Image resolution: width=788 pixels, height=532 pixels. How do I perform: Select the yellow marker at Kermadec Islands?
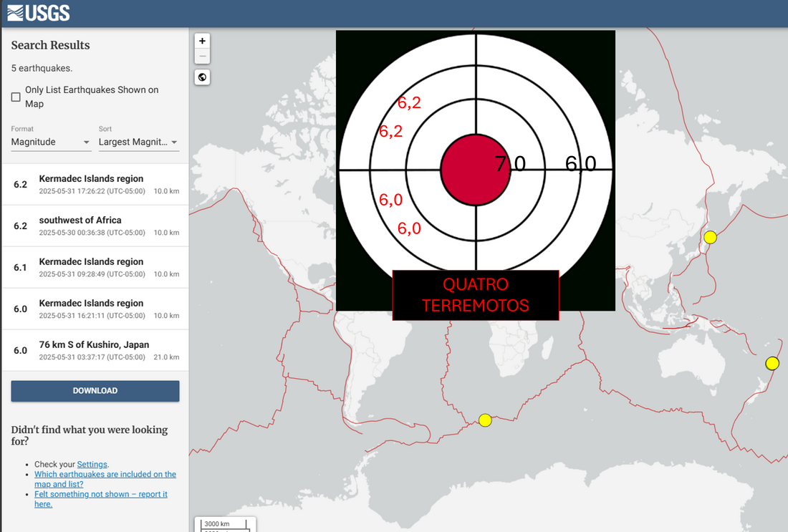772,363
